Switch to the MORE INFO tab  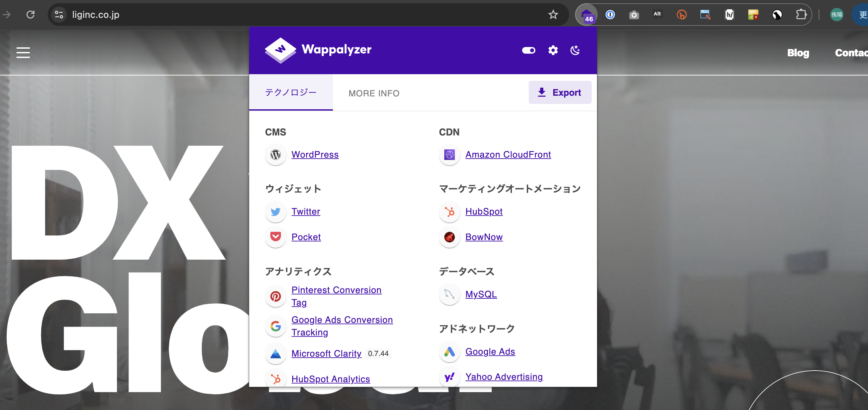(374, 93)
